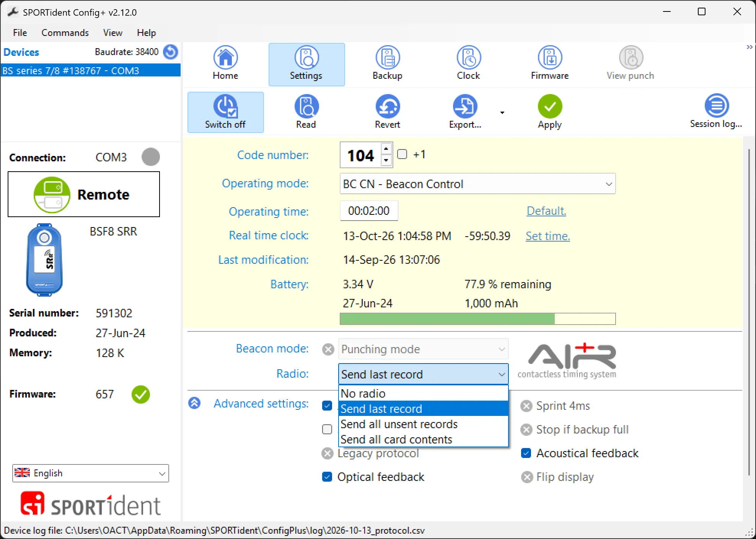Revert the changed settings

pyautogui.click(x=388, y=112)
